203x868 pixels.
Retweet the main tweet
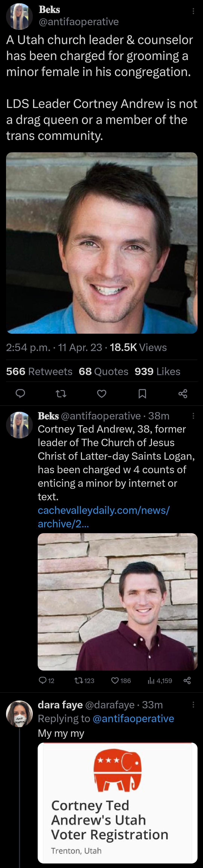[x=61, y=393]
